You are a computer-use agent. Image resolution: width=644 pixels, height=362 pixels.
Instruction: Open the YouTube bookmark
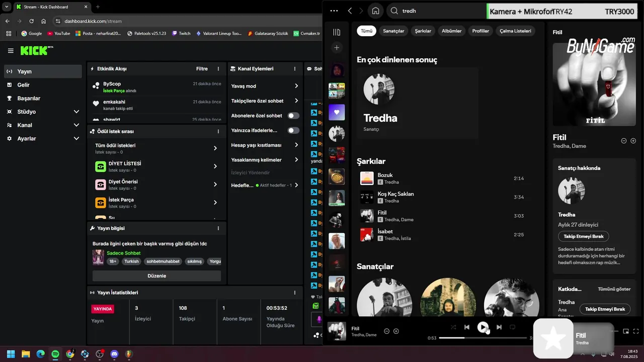point(58,34)
